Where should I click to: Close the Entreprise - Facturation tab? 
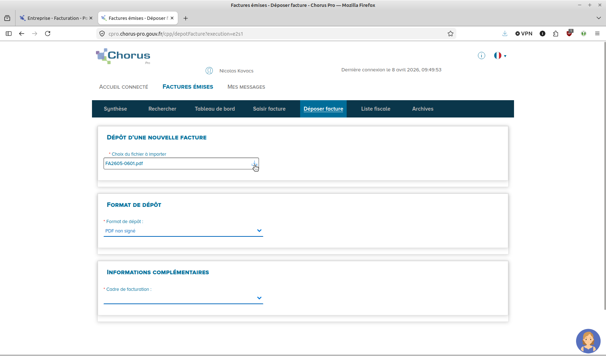(x=91, y=18)
